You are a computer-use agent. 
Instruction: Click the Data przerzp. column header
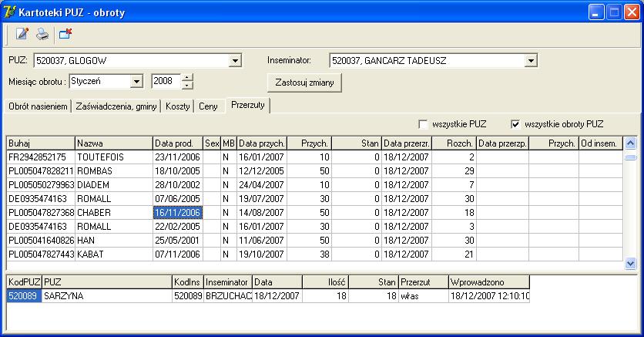coord(503,143)
